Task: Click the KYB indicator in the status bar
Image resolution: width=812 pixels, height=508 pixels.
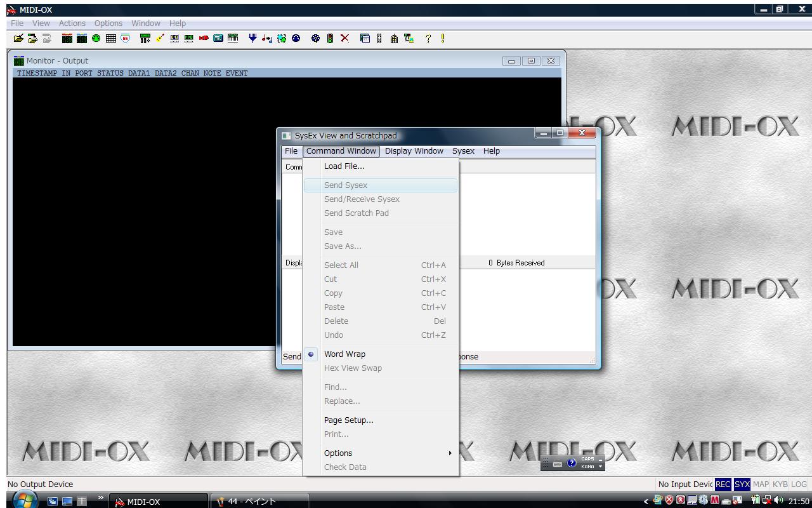Action: click(x=780, y=485)
